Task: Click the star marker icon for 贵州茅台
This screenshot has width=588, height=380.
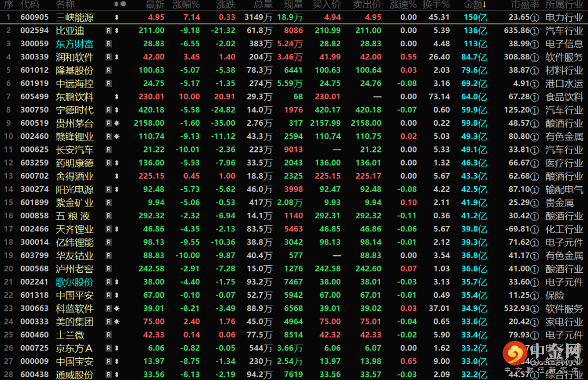Action: click(x=117, y=123)
